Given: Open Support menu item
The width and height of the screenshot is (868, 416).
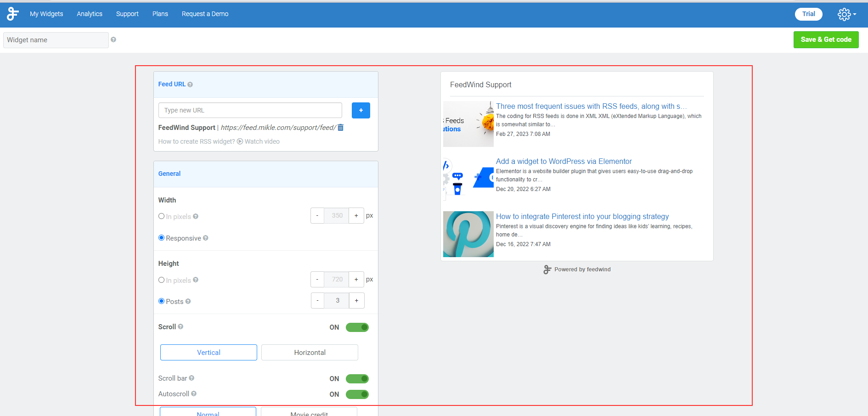Looking at the screenshot, I should pyautogui.click(x=127, y=14).
